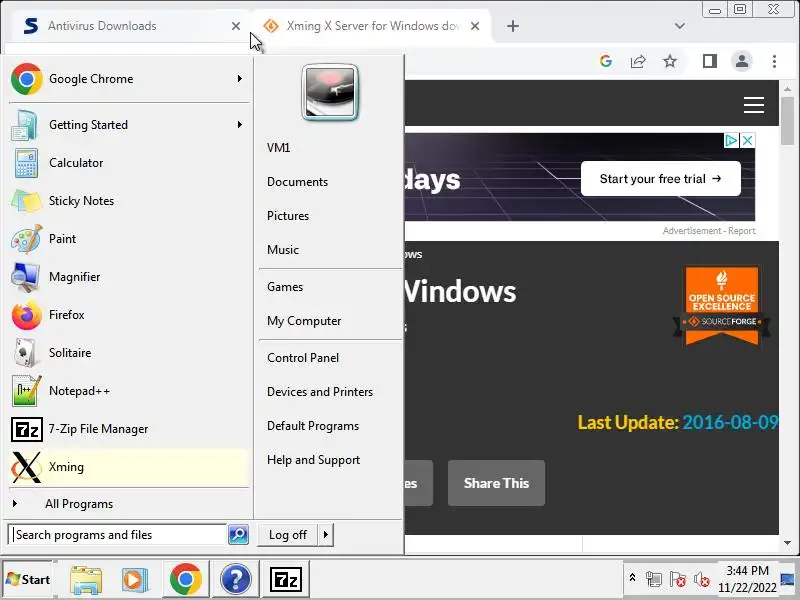800x600 pixels.
Task: Launch Notepad++ editor
Action: point(128,391)
